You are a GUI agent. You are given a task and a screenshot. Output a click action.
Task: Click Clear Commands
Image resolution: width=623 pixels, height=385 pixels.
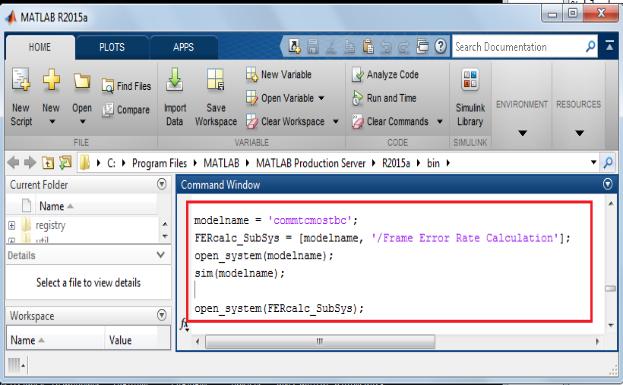(x=390, y=122)
